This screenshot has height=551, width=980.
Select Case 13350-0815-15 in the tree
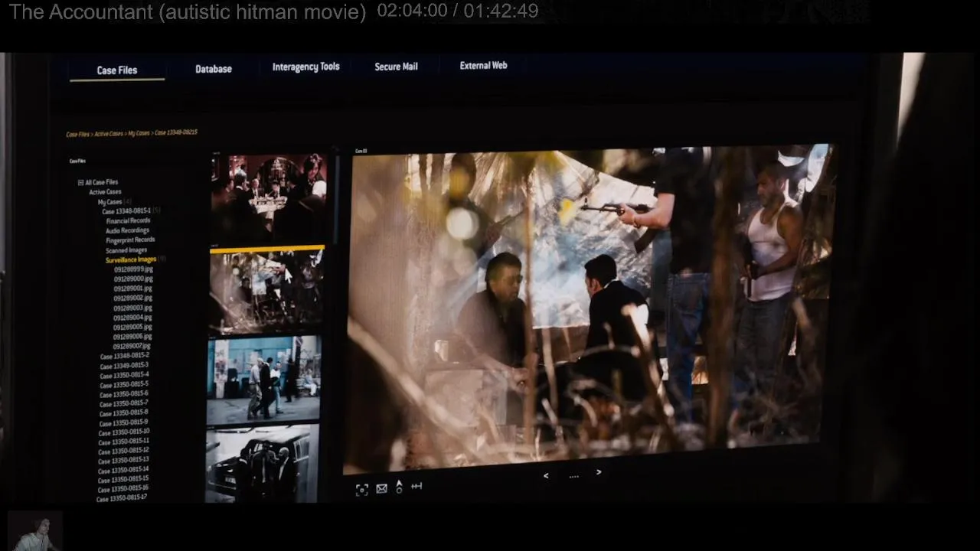(x=123, y=479)
